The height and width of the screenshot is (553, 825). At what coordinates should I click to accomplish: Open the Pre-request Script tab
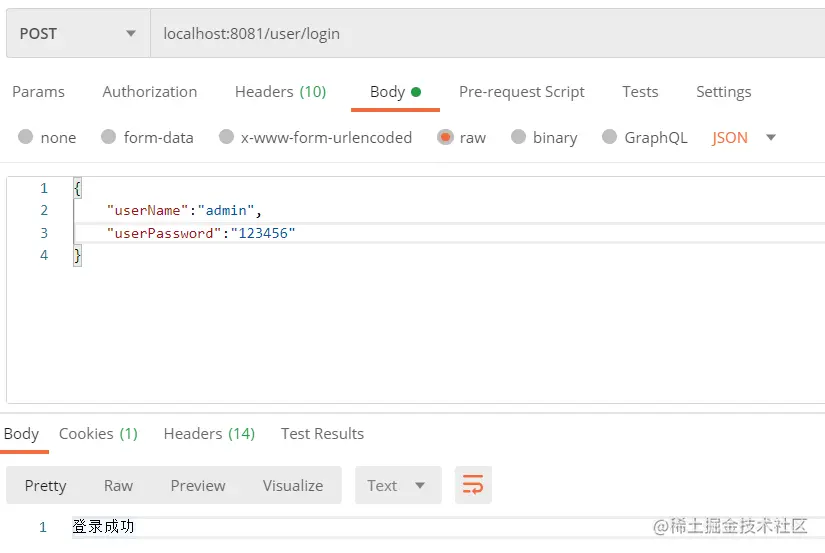(521, 92)
